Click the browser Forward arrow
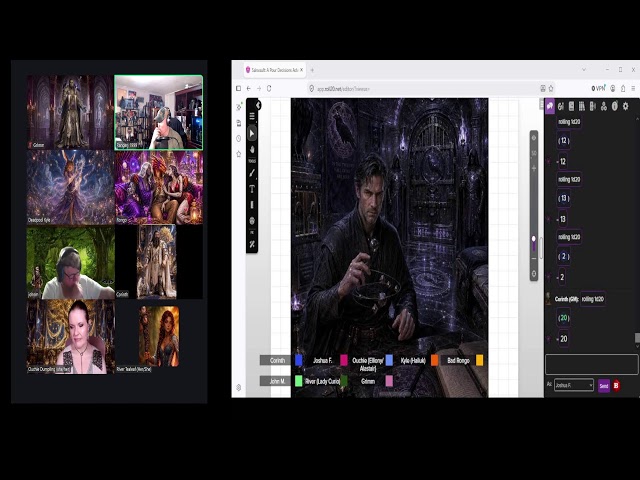Viewport: 640px width, 480px height. [x=259, y=88]
